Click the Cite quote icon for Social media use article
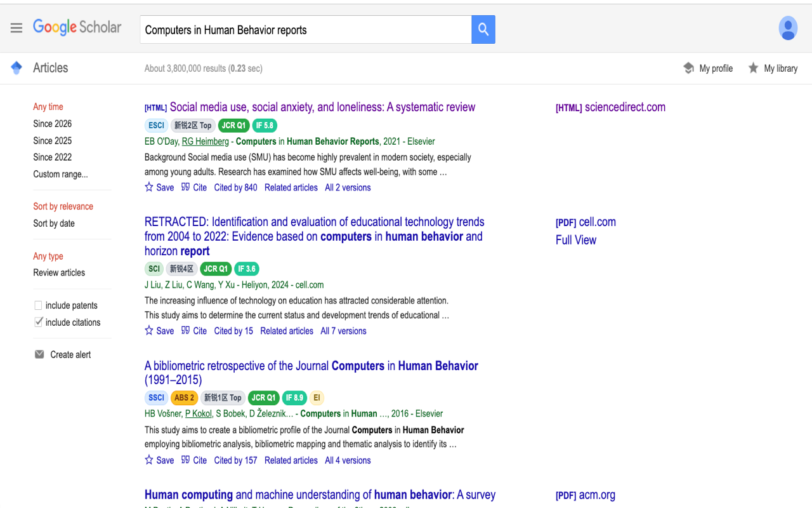The width and height of the screenshot is (812, 508). pyautogui.click(x=185, y=187)
